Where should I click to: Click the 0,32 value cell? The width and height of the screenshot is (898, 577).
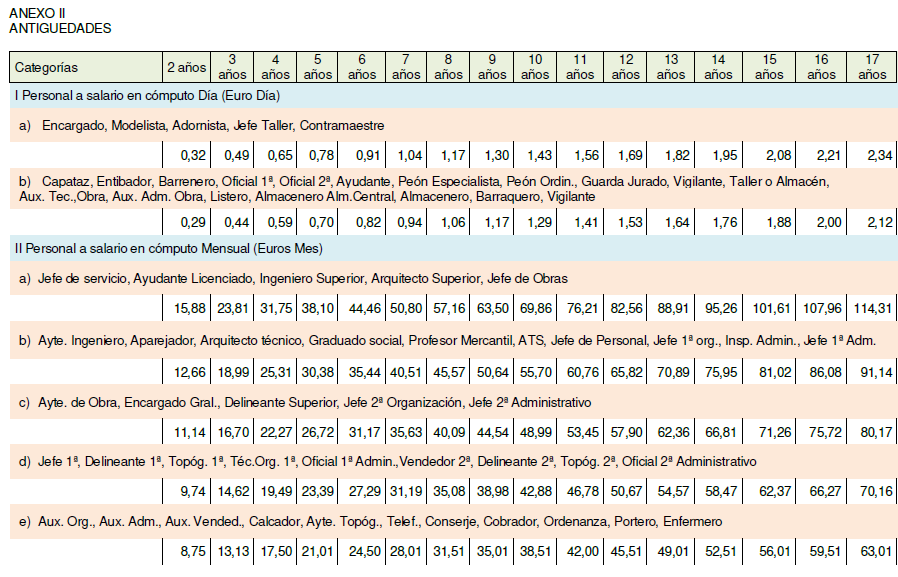click(187, 155)
